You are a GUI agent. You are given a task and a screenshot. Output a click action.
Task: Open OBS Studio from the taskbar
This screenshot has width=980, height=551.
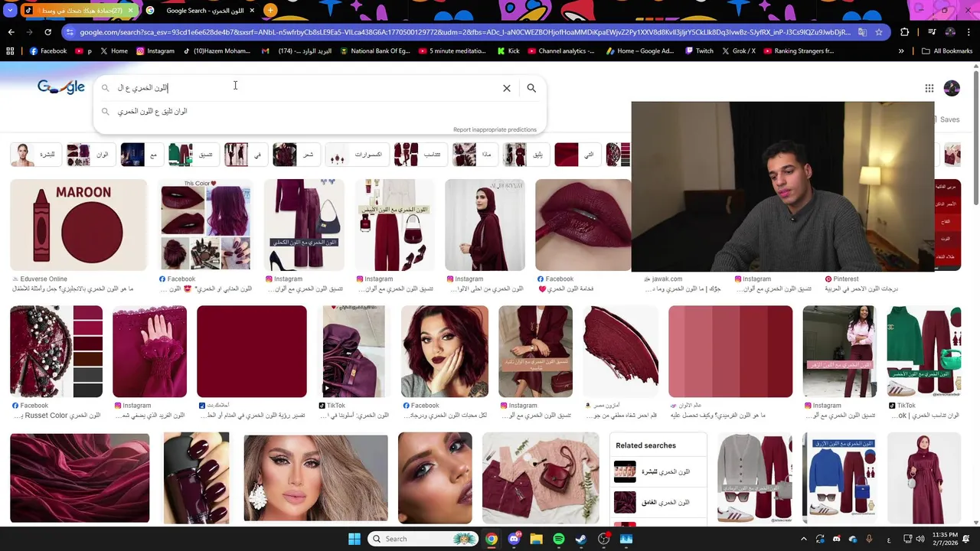pyautogui.click(x=604, y=539)
